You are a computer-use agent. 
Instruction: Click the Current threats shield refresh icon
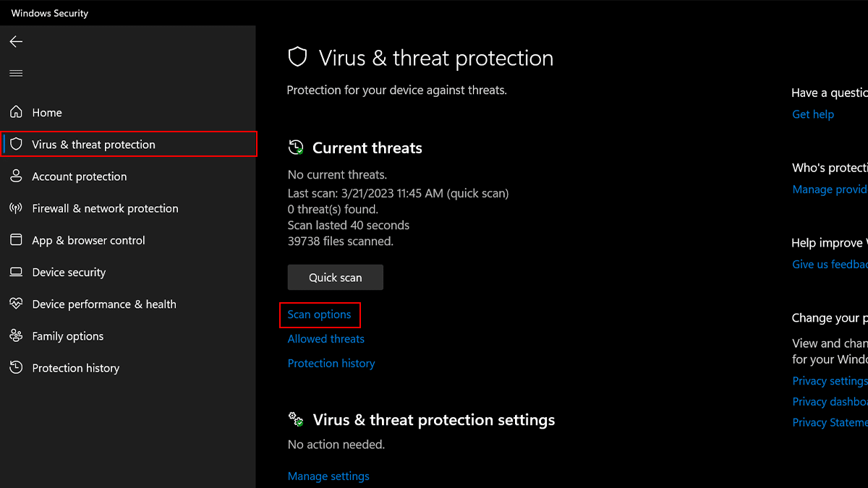pos(295,147)
